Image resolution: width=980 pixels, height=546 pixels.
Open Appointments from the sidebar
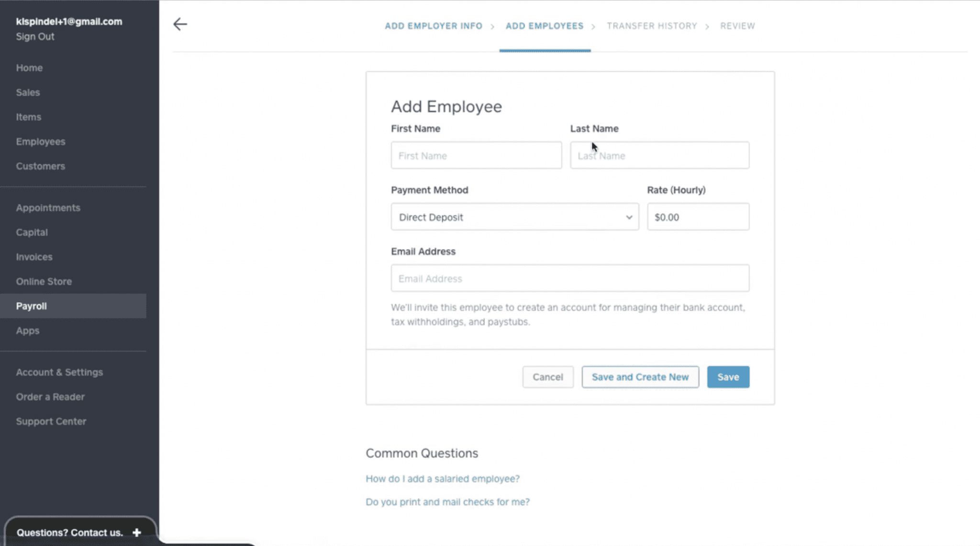click(48, 207)
